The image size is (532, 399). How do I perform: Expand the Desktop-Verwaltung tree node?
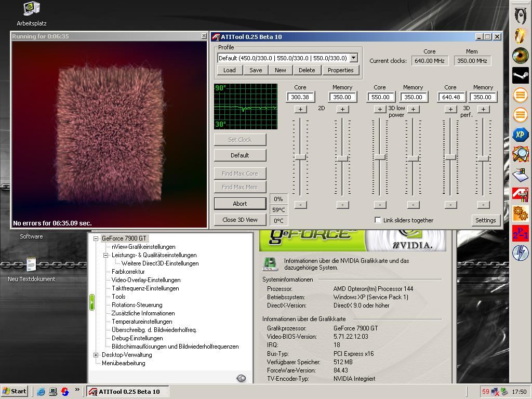click(x=96, y=355)
